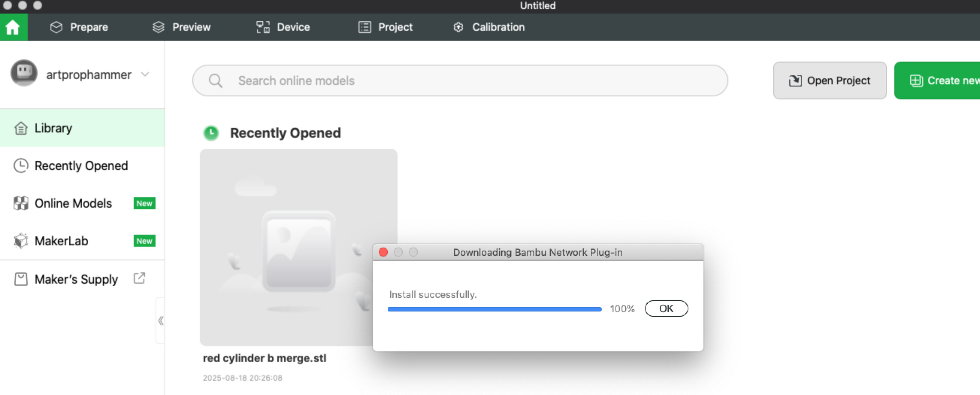Click the New badge next to MakerLab
The width and height of the screenshot is (980, 395).
coord(145,241)
